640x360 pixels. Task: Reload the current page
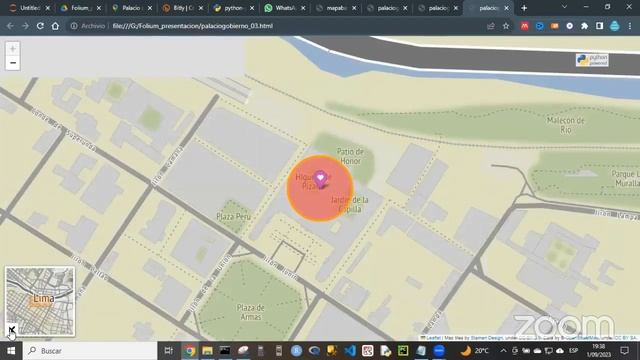40,26
